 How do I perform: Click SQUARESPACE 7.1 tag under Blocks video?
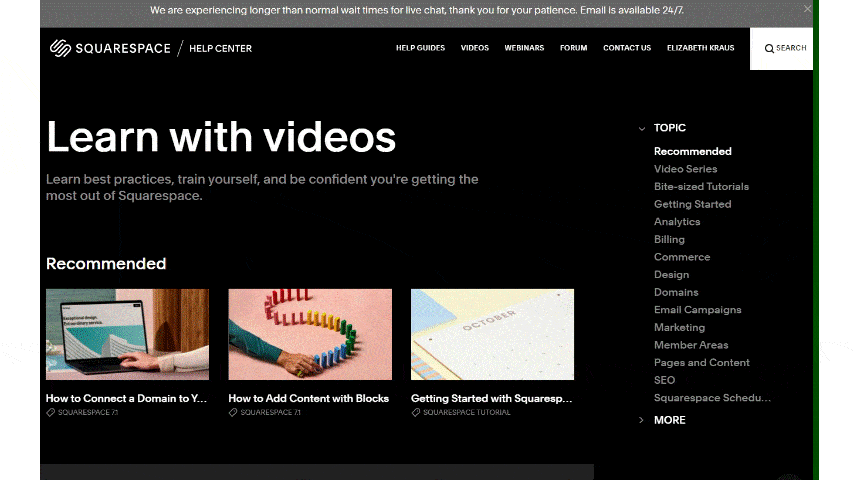(x=270, y=413)
